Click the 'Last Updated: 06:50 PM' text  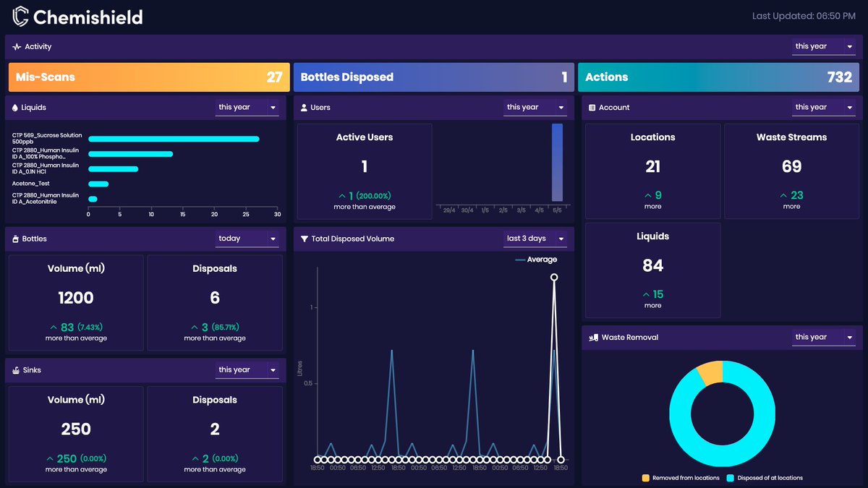coord(804,16)
